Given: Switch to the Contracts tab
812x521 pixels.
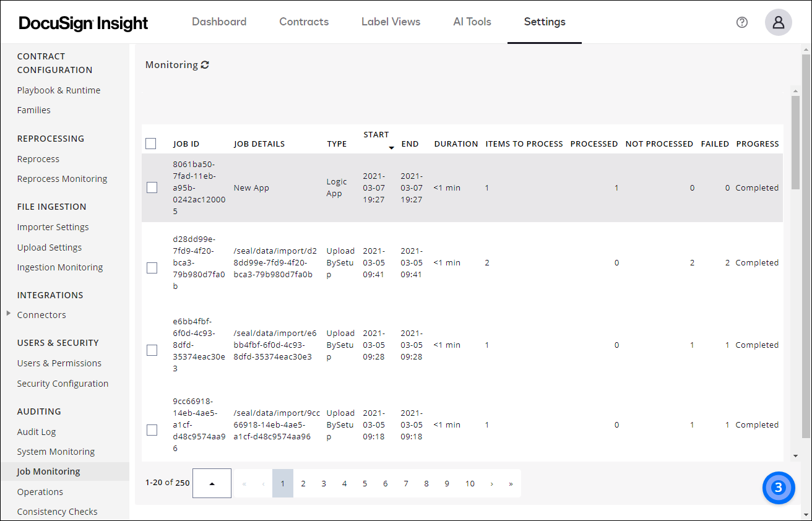Looking at the screenshot, I should click(304, 22).
